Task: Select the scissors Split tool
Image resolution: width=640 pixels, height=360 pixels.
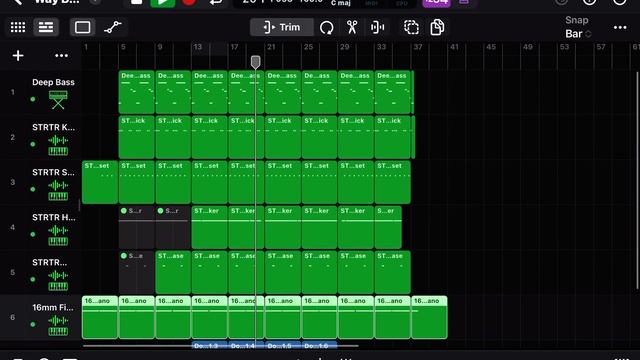Action: [x=352, y=27]
